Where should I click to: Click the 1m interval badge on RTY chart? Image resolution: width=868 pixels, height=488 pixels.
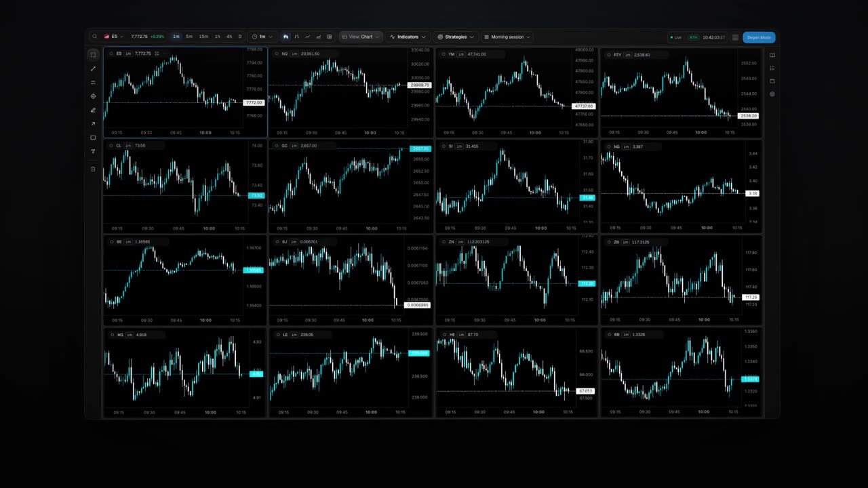[627, 55]
